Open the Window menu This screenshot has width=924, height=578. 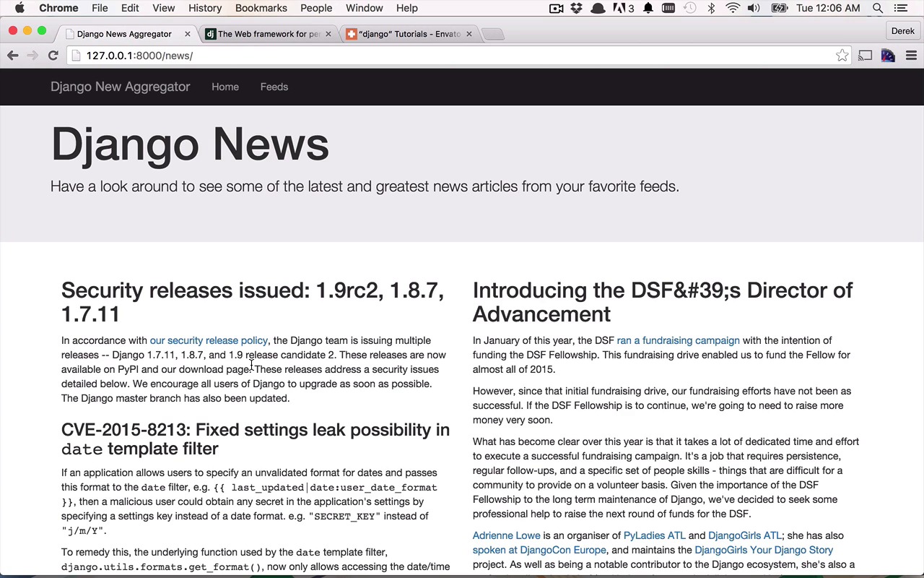point(364,8)
